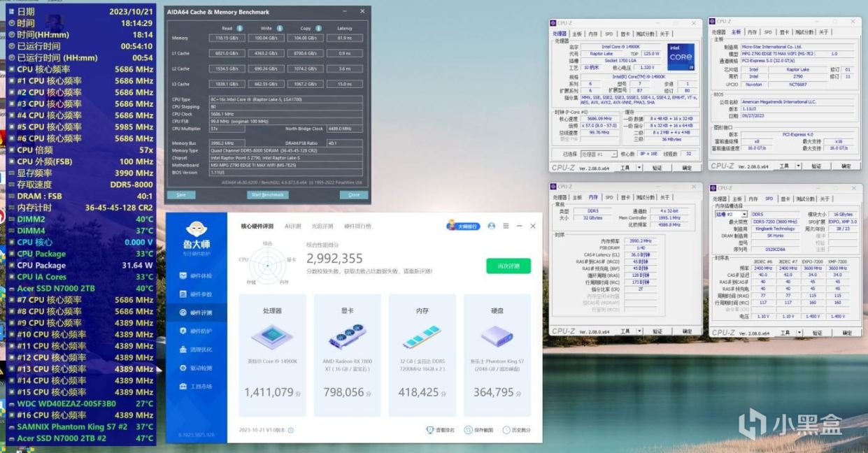Click 工具 button in CPU-Z memory window
Screen dimensions: 868x453
[x=625, y=331]
